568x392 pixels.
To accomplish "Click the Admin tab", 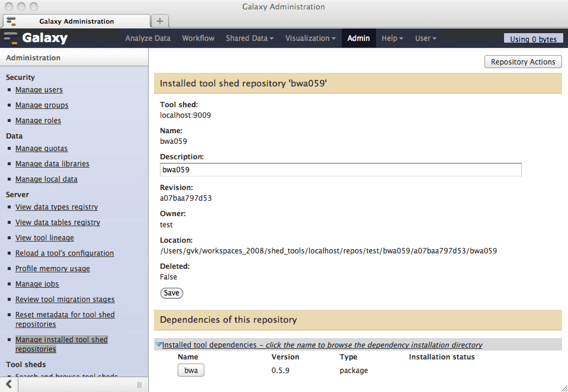I will (358, 38).
